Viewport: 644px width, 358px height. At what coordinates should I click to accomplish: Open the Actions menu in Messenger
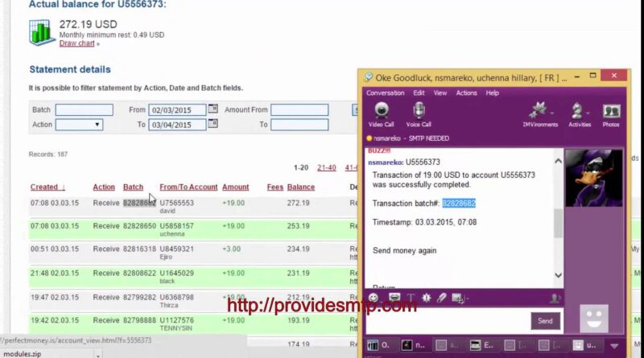click(x=467, y=93)
